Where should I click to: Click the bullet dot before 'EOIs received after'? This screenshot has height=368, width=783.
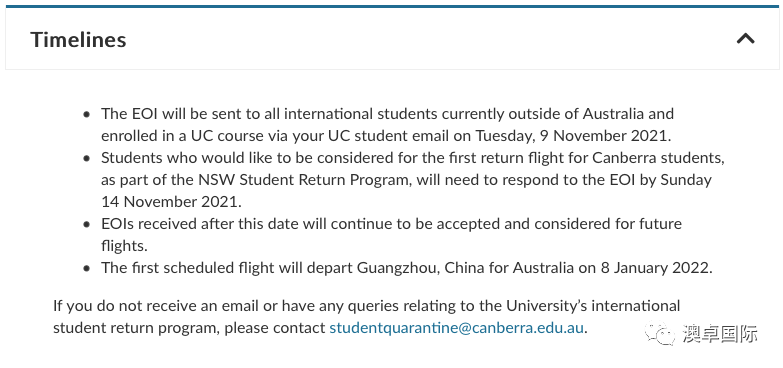[x=87, y=224]
